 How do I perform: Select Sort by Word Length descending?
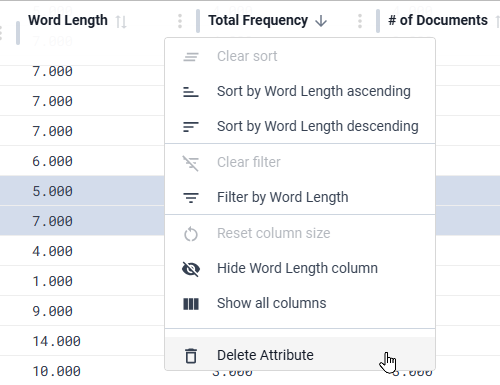pyautogui.click(x=300, y=126)
